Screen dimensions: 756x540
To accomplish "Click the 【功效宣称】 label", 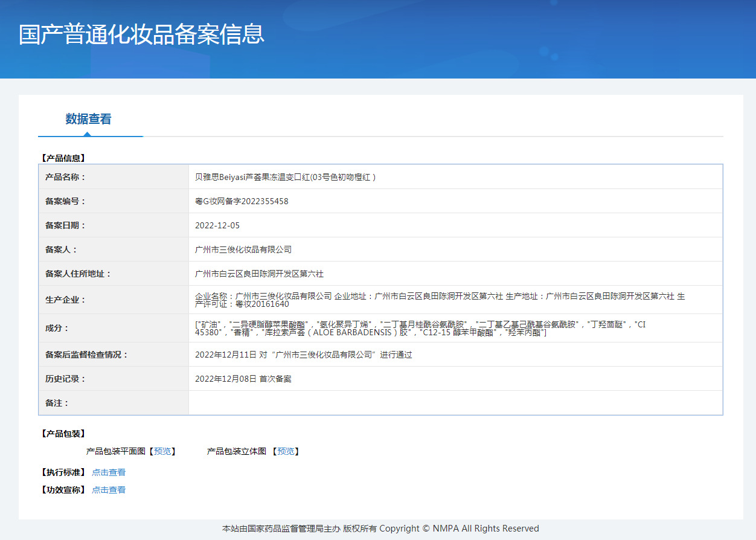I will (63, 490).
